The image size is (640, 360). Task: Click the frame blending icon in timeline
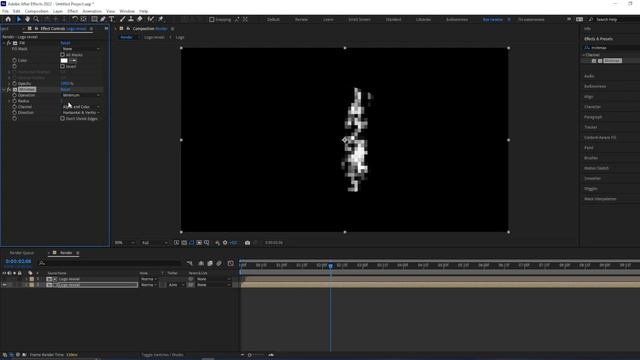[210, 263]
